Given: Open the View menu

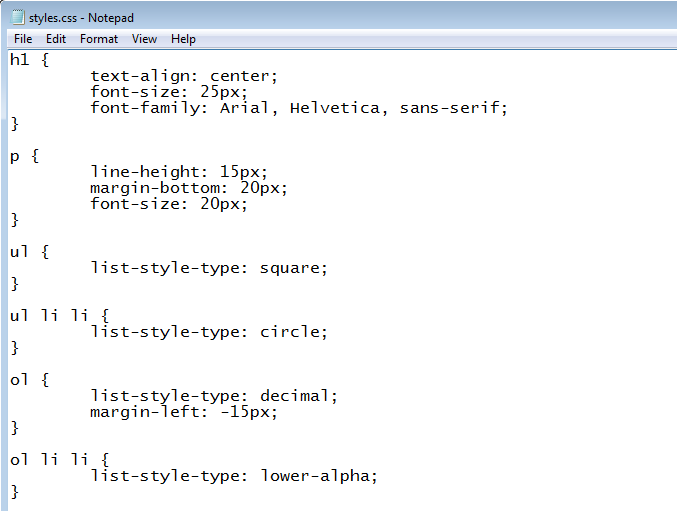Looking at the screenshot, I should (x=144, y=39).
